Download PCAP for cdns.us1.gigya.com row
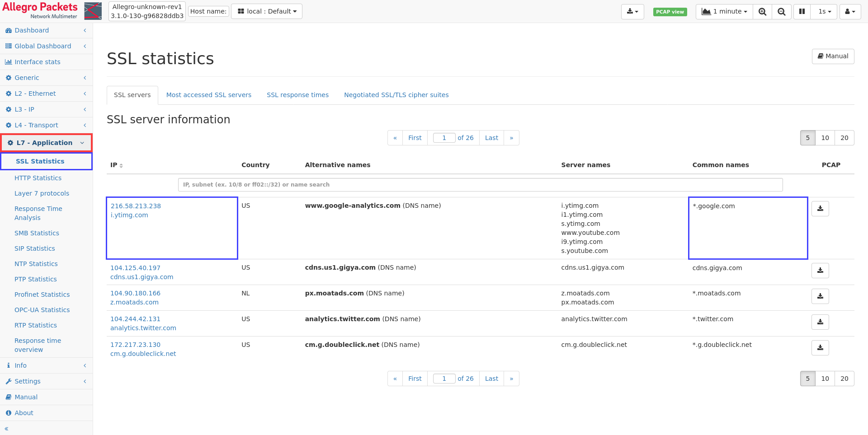Image resolution: width=868 pixels, height=435 pixels. 820,271
